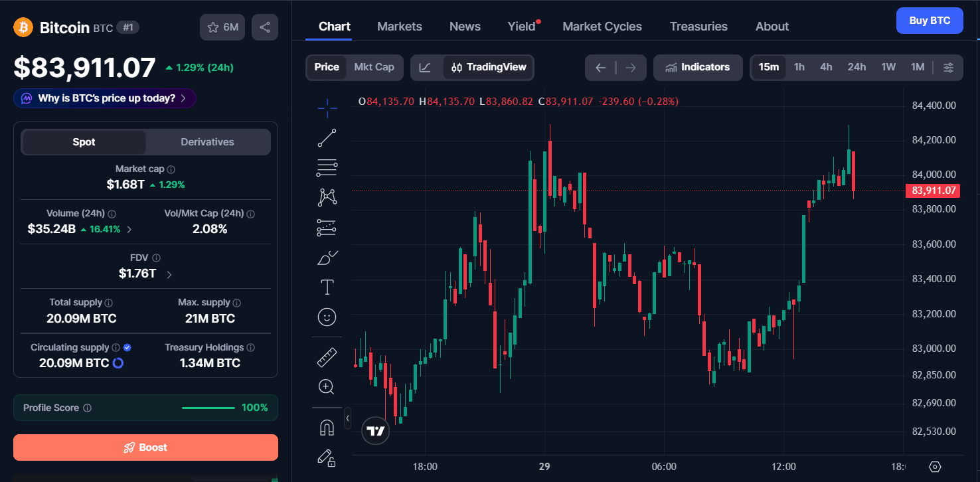Toggle chart to Mkt Cap view
The image size is (980, 482).
[x=374, y=67]
